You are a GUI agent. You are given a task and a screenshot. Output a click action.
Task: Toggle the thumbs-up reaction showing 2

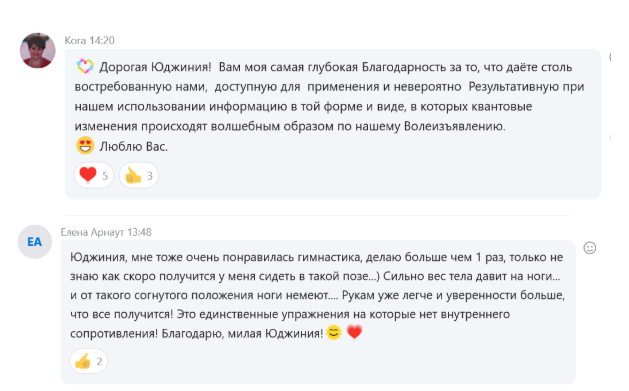click(89, 361)
